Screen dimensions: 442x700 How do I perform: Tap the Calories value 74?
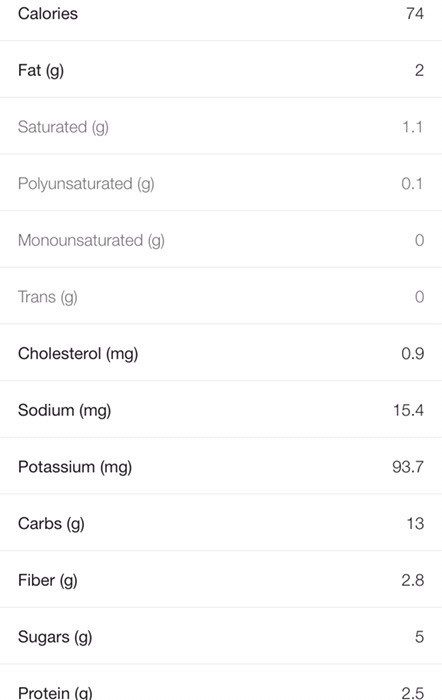[x=415, y=13]
